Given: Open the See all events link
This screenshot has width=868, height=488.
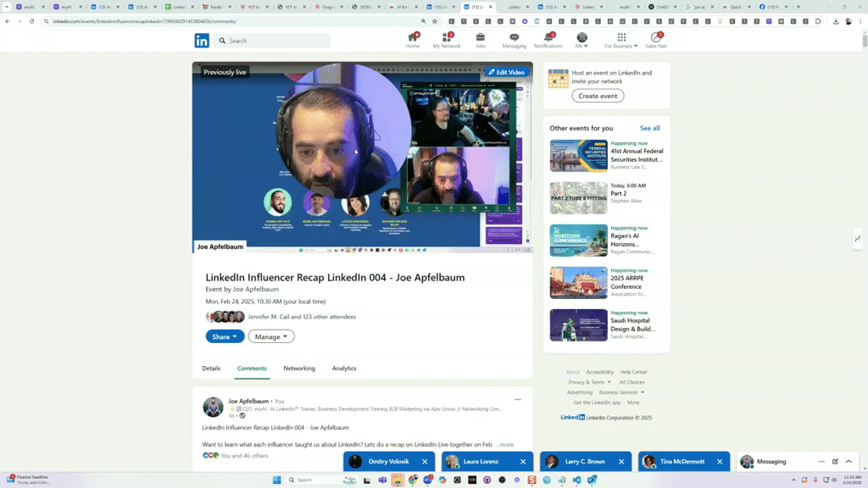Looking at the screenshot, I should coord(650,129).
